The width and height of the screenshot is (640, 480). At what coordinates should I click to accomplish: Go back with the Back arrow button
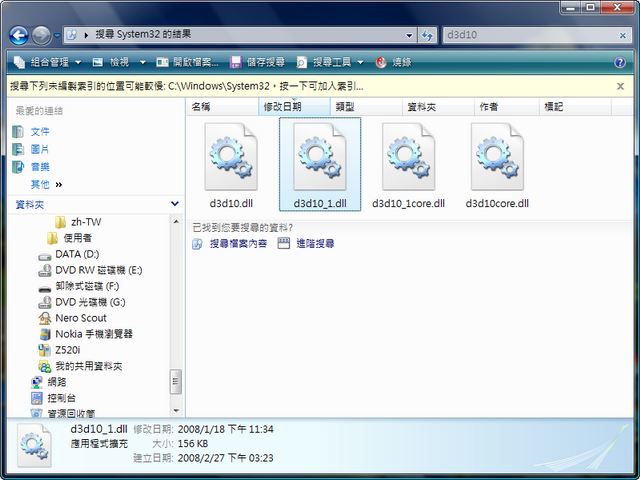coord(19,36)
